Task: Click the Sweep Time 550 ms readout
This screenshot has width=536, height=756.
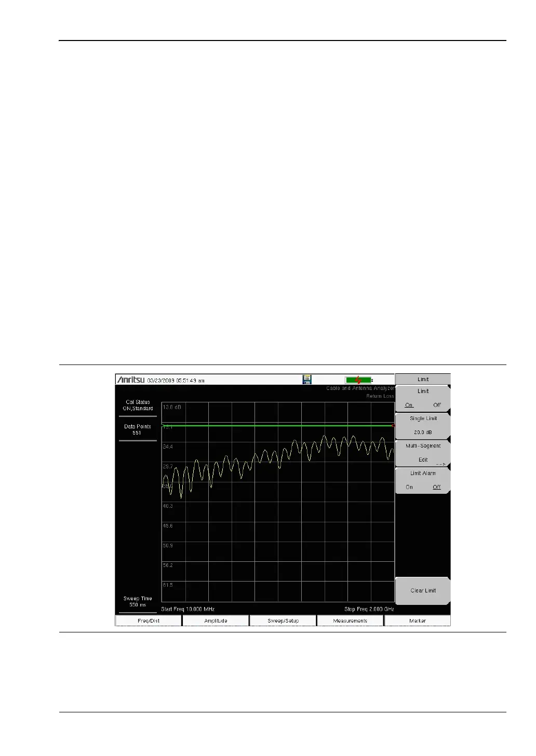Action: point(138,601)
